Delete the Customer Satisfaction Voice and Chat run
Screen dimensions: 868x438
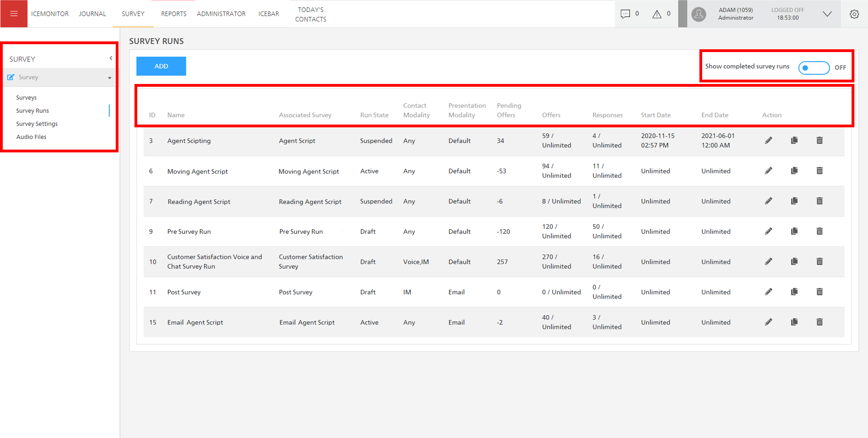819,261
